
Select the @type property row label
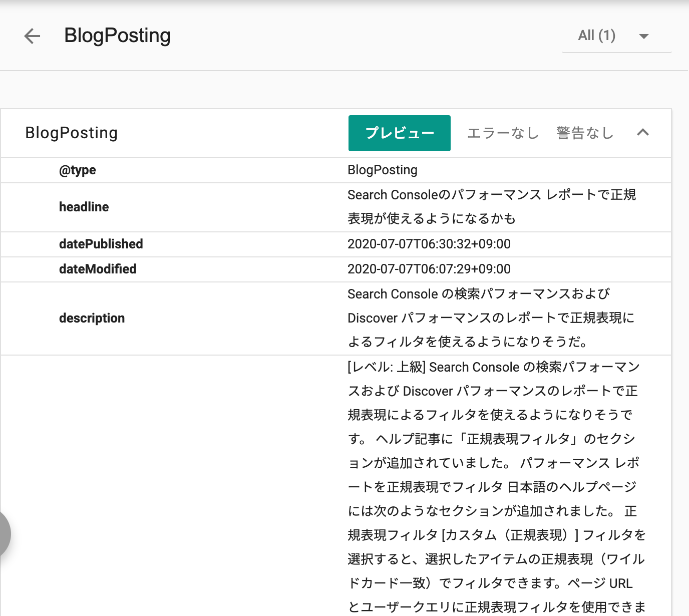[x=77, y=170]
